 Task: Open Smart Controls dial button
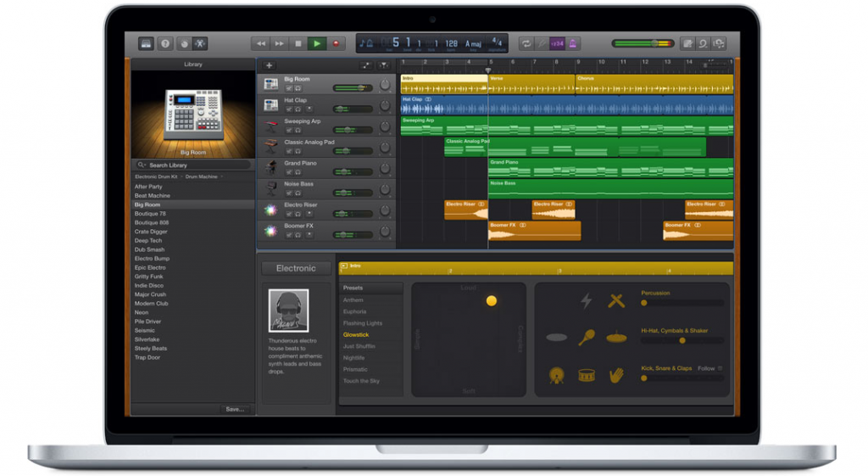pos(183,43)
